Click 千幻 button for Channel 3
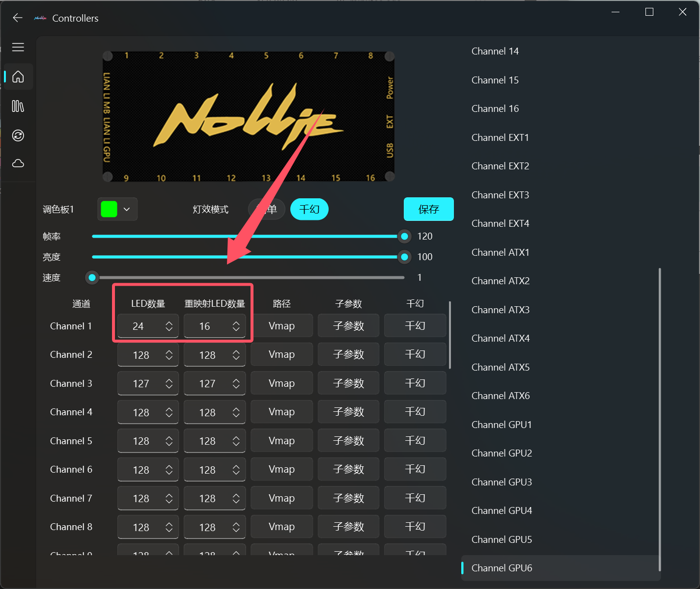 point(415,383)
